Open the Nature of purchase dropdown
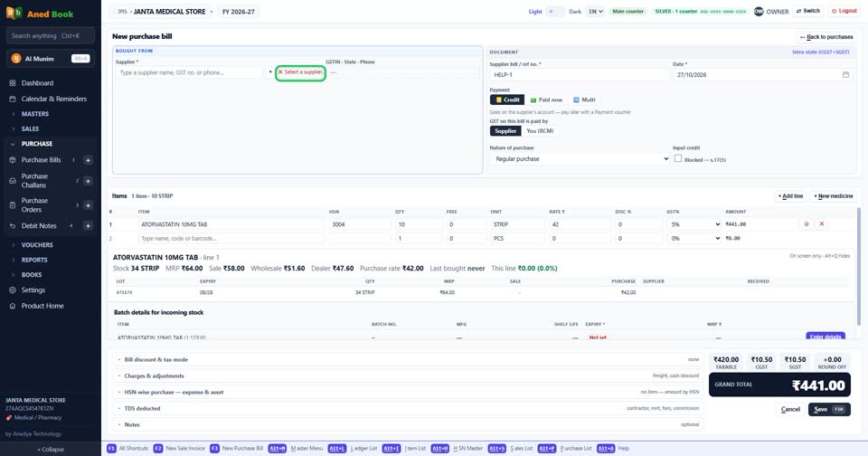Image resolution: width=868 pixels, height=456 pixels. (580, 159)
